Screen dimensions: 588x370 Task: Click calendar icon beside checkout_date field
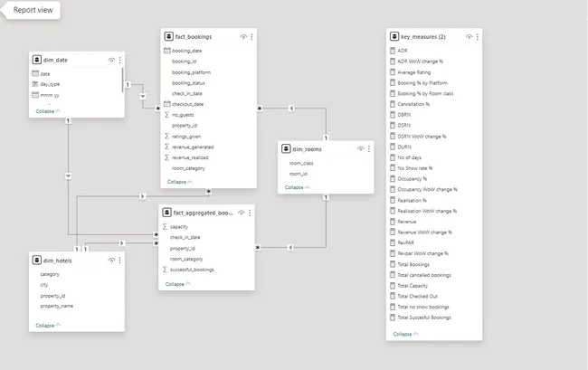click(167, 104)
